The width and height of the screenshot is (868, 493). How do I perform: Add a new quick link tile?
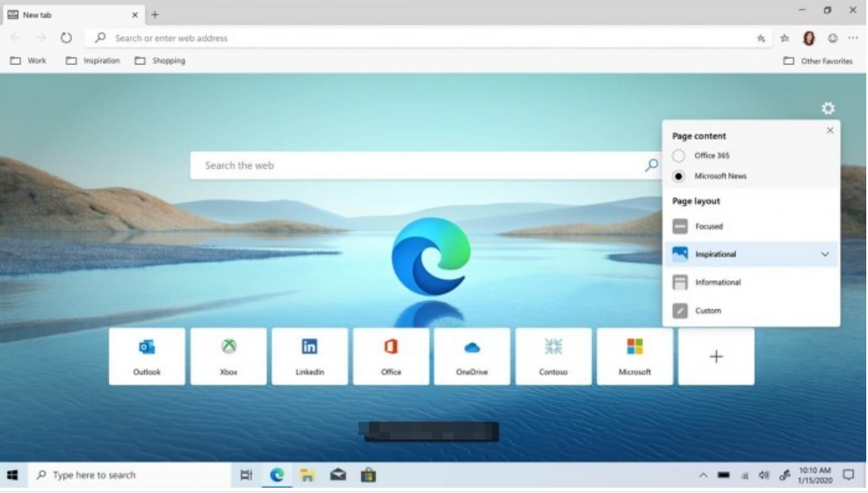tap(716, 356)
